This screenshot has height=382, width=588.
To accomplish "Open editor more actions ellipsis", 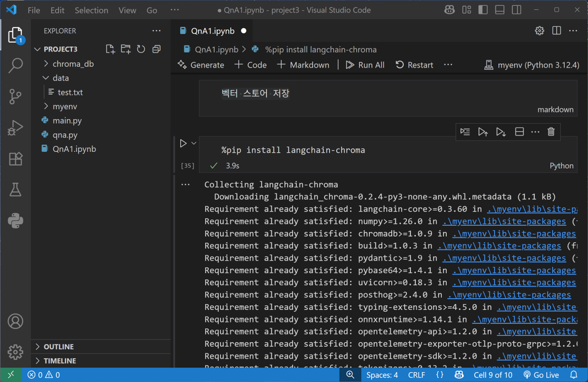I will click(x=574, y=31).
